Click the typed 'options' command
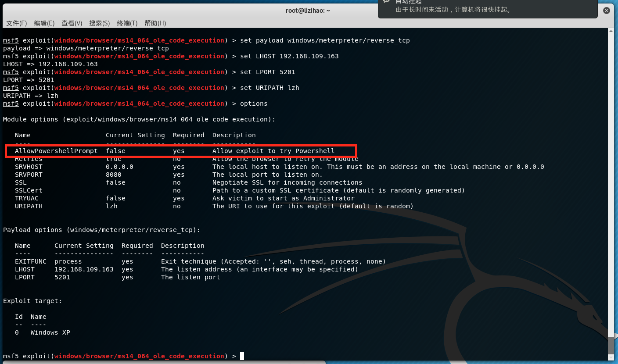Screen dimensions: 618x364 click(x=254, y=103)
